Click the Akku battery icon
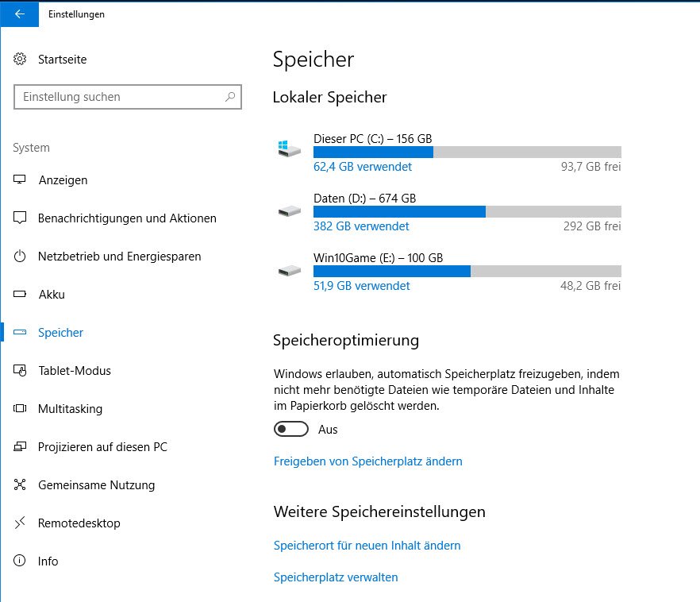Image resolution: width=700 pixels, height=602 pixels. click(21, 295)
